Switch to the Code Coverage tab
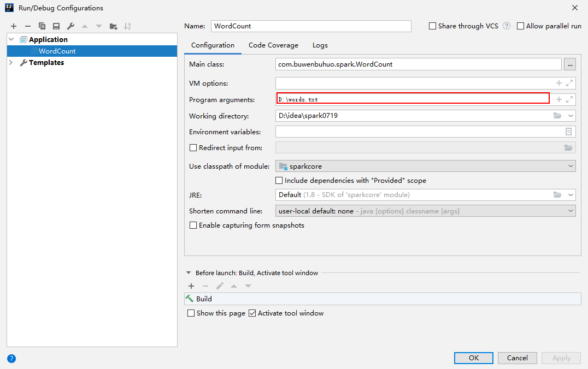The image size is (588, 369). tap(273, 45)
